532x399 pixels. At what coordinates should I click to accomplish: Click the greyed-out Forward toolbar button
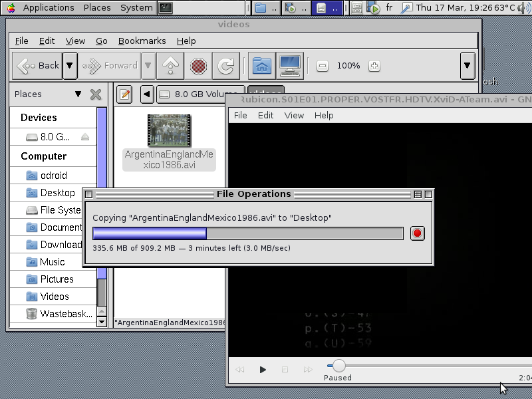tap(110, 65)
